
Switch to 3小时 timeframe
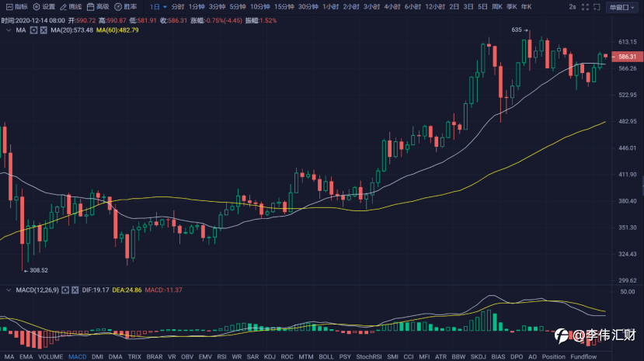pyautogui.click(x=371, y=7)
